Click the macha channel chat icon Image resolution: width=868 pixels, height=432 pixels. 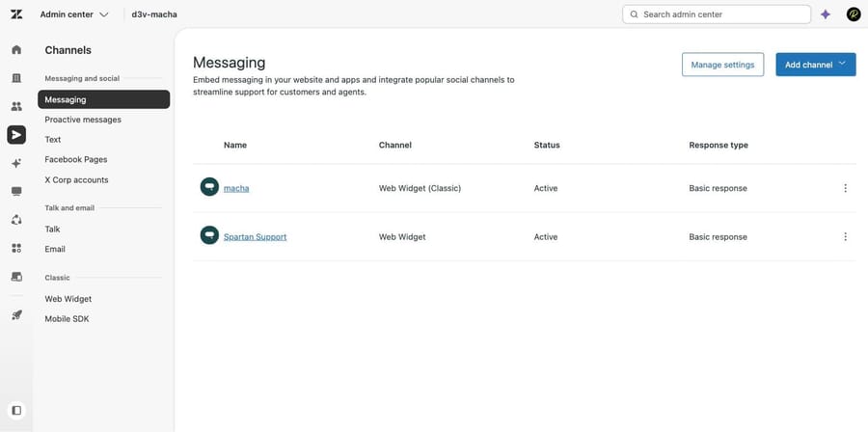(x=209, y=187)
